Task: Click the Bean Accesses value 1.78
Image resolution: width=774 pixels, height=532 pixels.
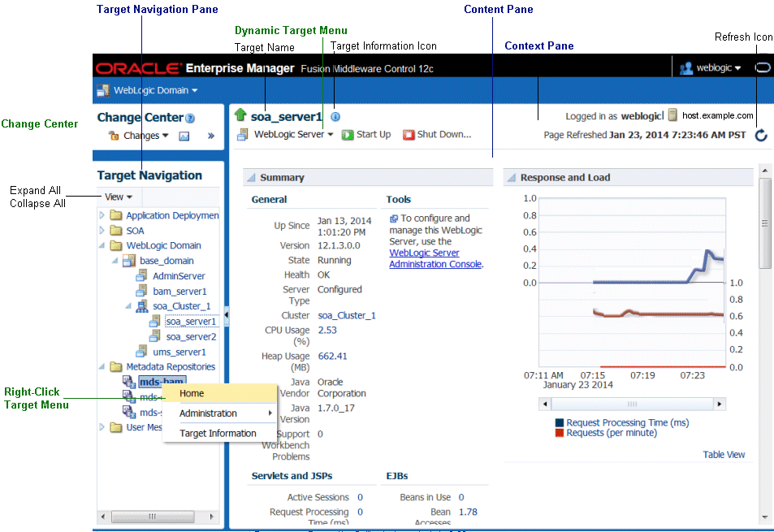Action: (468, 512)
